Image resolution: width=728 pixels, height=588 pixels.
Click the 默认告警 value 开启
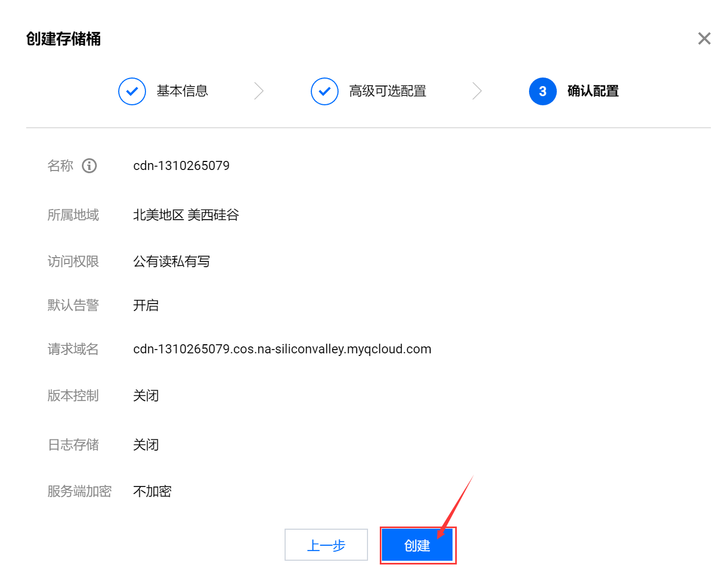(x=146, y=305)
